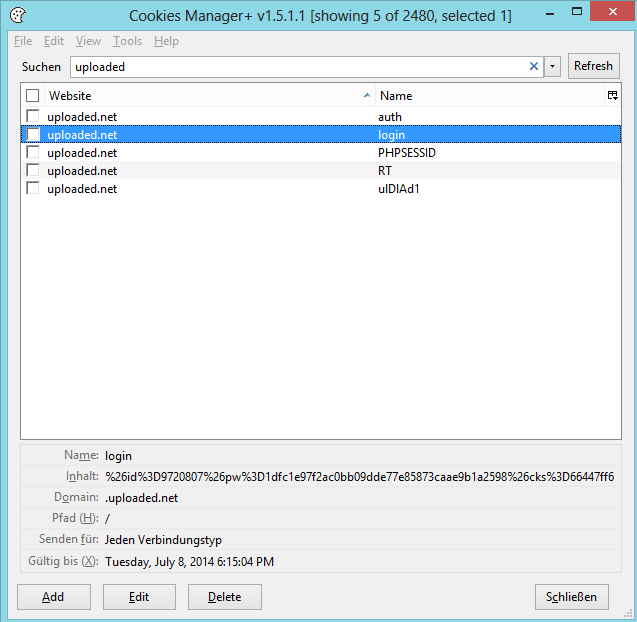Check the box for the ulDIAd1 cookie

32,188
